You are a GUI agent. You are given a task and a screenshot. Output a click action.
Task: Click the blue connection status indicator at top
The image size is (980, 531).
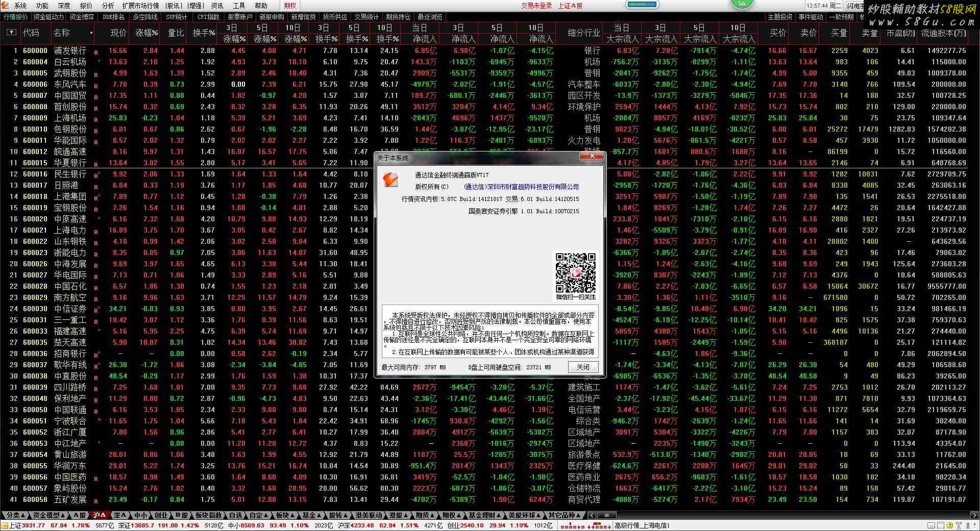click(642, 5)
